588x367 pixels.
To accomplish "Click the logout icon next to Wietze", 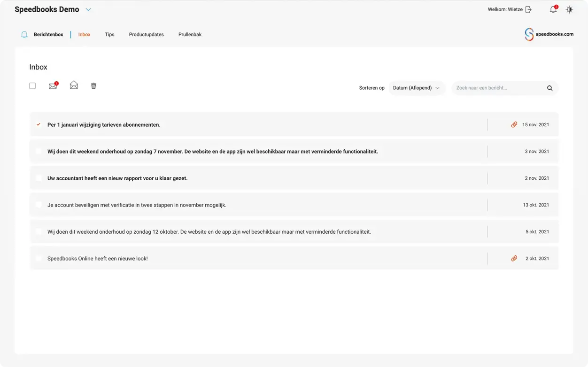I will (528, 9).
